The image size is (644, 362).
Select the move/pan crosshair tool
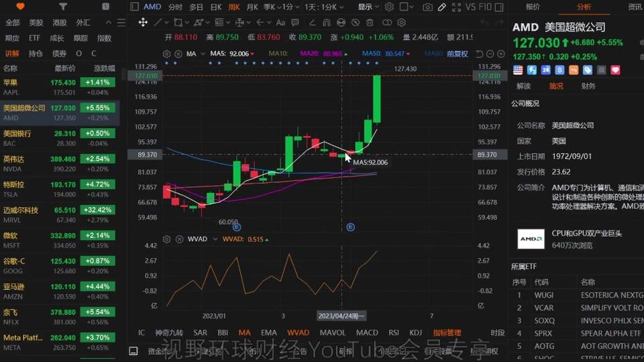(x=143, y=22)
